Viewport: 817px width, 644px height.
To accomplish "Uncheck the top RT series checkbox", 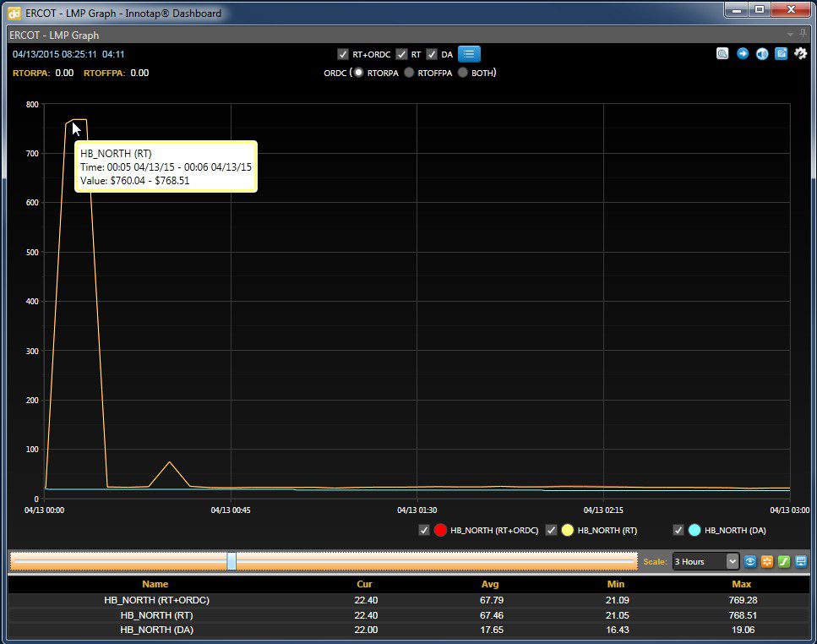I will point(401,54).
